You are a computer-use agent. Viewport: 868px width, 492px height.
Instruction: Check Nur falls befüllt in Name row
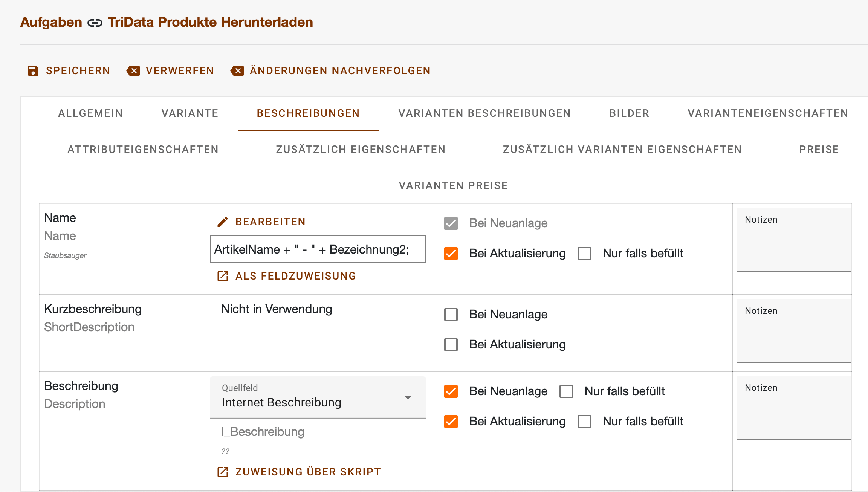584,254
